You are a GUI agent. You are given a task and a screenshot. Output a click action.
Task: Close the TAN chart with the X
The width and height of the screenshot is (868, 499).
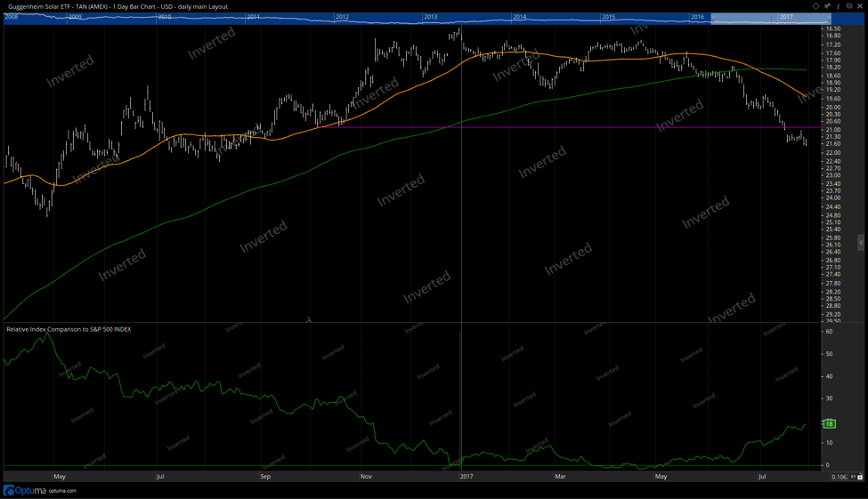point(860,6)
